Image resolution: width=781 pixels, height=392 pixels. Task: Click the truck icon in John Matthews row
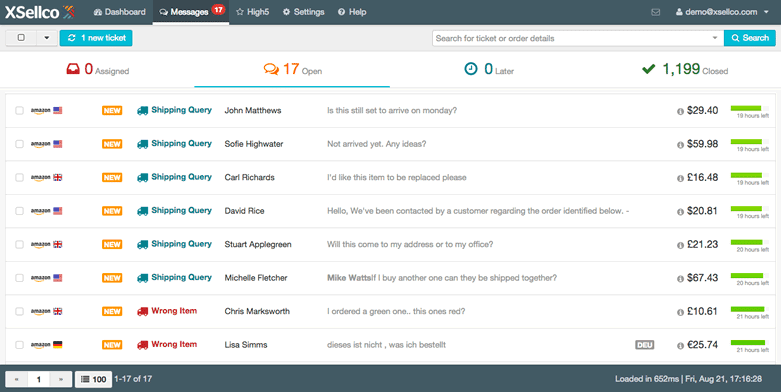(142, 111)
